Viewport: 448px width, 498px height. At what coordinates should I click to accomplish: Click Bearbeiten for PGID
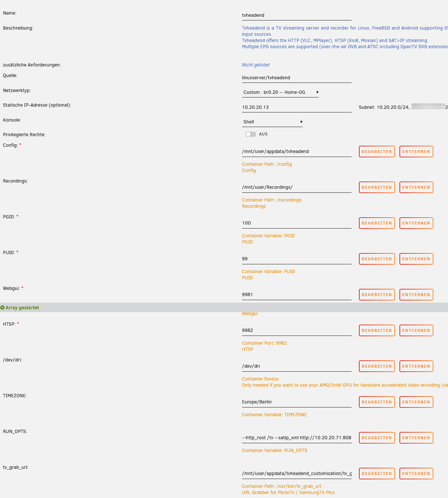pyautogui.click(x=377, y=223)
